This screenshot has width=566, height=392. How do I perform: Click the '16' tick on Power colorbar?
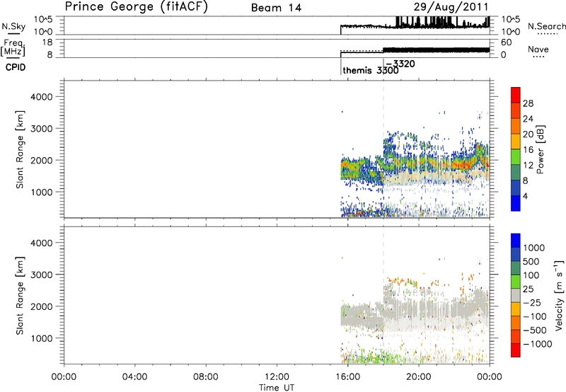(x=528, y=150)
